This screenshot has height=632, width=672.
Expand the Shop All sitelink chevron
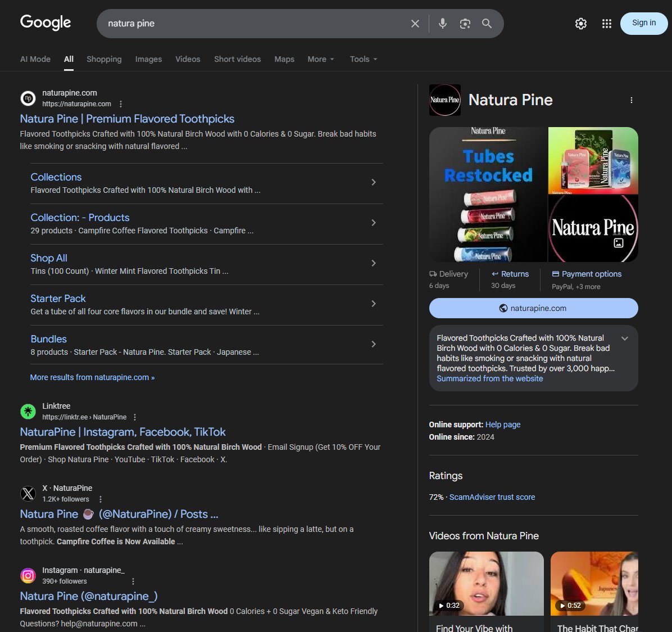click(x=374, y=263)
